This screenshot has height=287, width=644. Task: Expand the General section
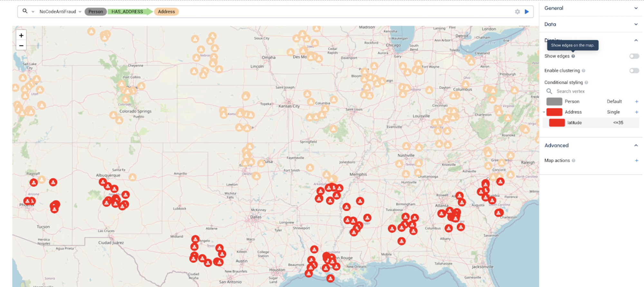pyautogui.click(x=636, y=8)
